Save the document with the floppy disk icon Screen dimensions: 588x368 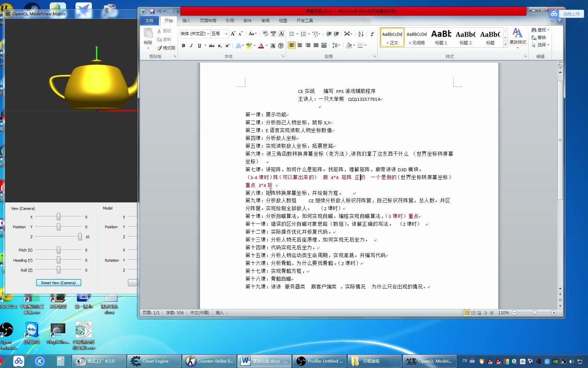point(152,12)
